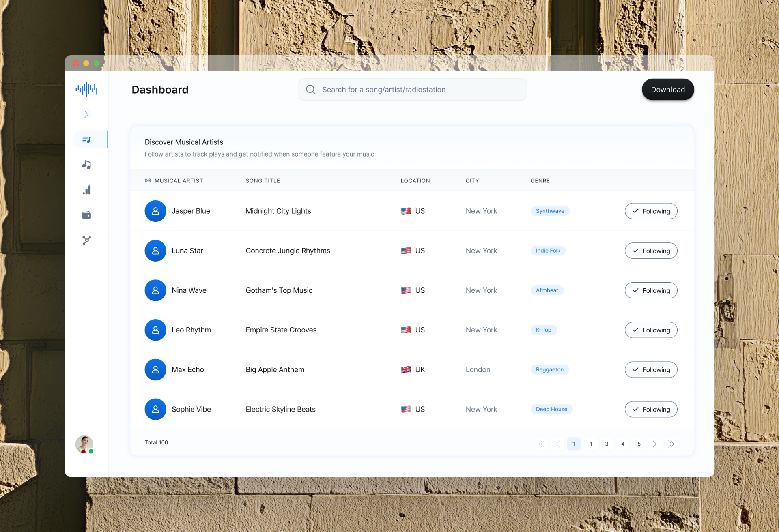The width and height of the screenshot is (779, 532).
Task: Select the Synthwave genre tag
Action: [550, 211]
